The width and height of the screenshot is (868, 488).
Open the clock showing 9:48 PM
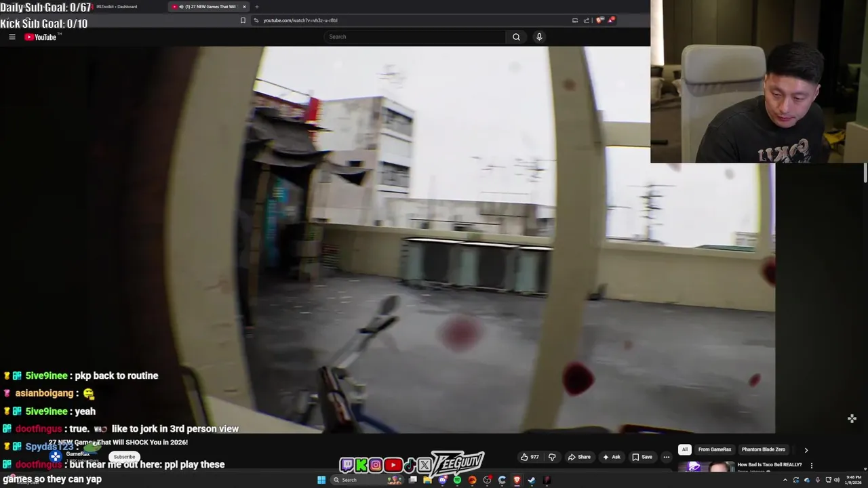point(853,480)
